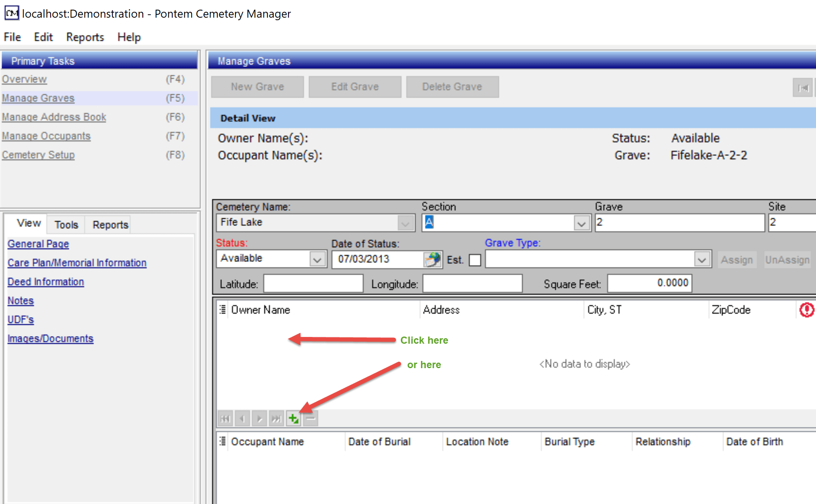Switch to the Tools tab
The height and width of the screenshot is (504, 816).
pos(66,225)
